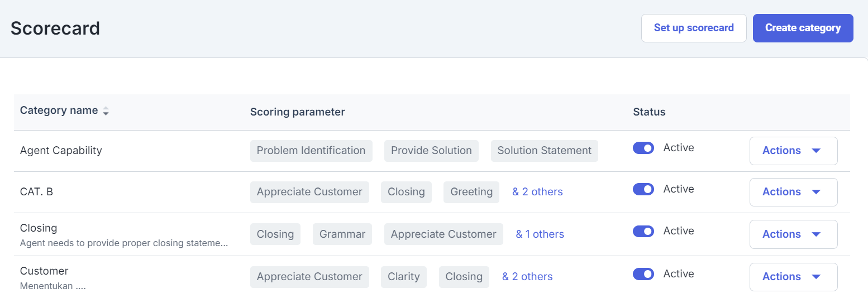Open Actions dropdown for Agent Capability
Image resolution: width=868 pixels, height=298 pixels.
point(793,151)
